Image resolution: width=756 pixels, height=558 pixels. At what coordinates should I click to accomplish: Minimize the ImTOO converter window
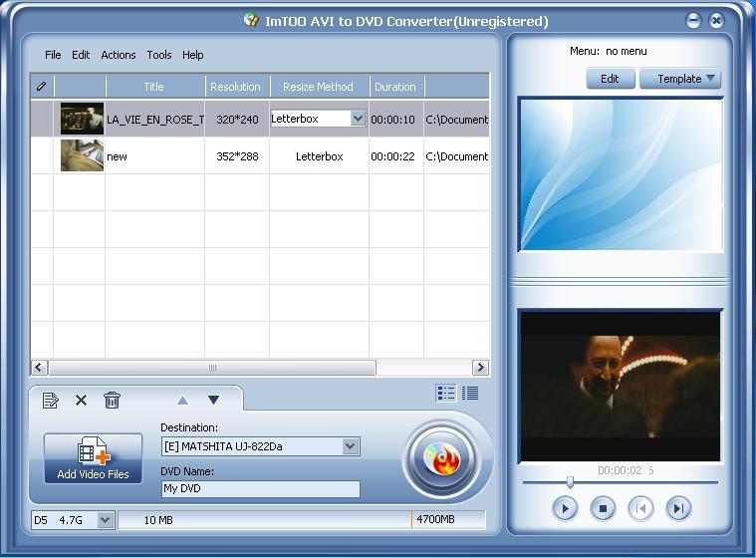pyautogui.click(x=693, y=20)
